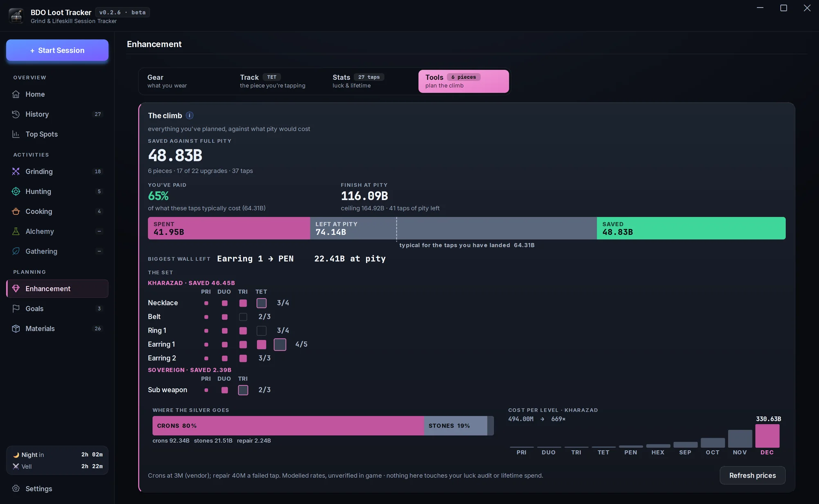
Task: Click the BDO Loot Tracker app logo
Action: tap(16, 16)
